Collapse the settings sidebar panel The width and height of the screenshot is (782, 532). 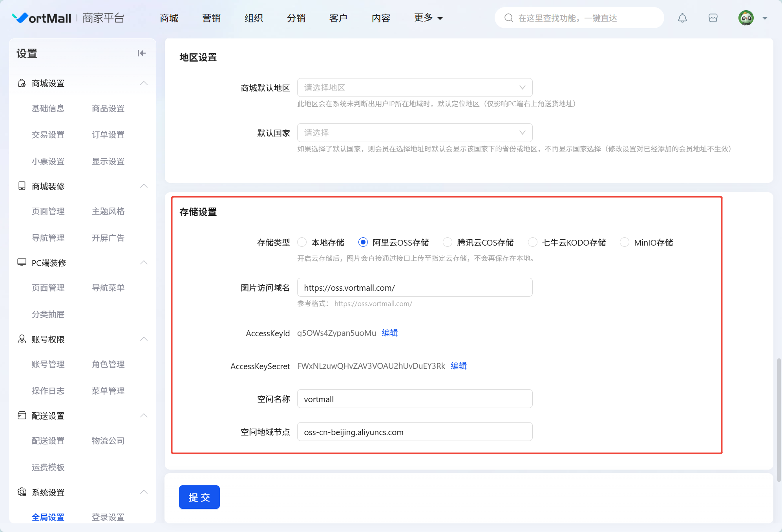pyautogui.click(x=141, y=53)
